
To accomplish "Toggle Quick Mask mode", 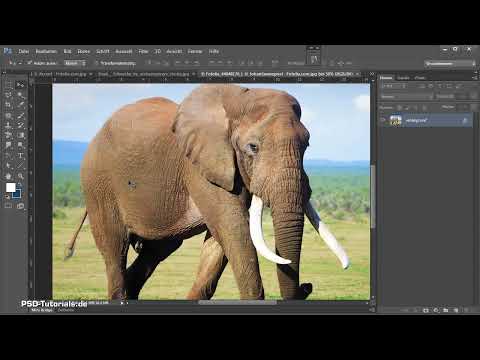I will (8, 206).
